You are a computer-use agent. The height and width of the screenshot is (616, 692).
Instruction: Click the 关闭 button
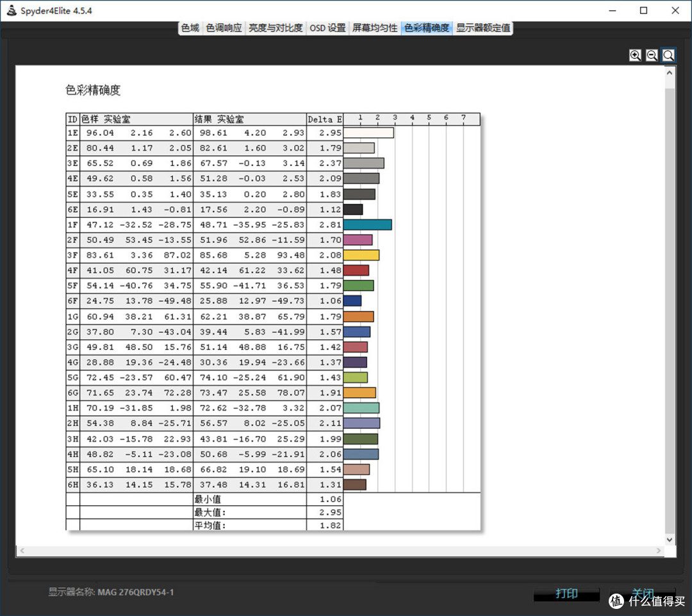643,594
